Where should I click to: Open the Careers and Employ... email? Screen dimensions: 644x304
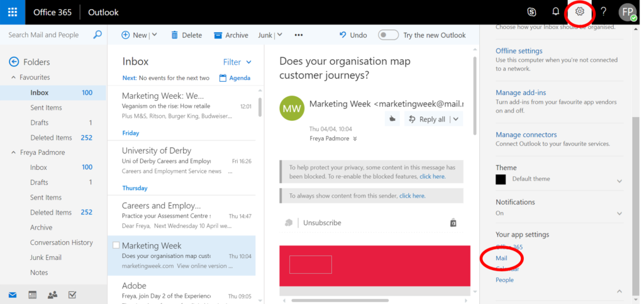[182, 216]
